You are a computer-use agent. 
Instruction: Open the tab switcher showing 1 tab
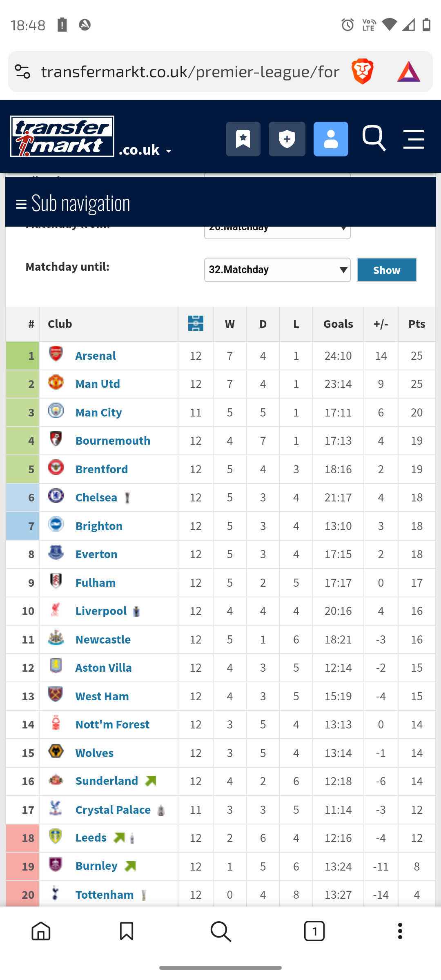click(314, 931)
